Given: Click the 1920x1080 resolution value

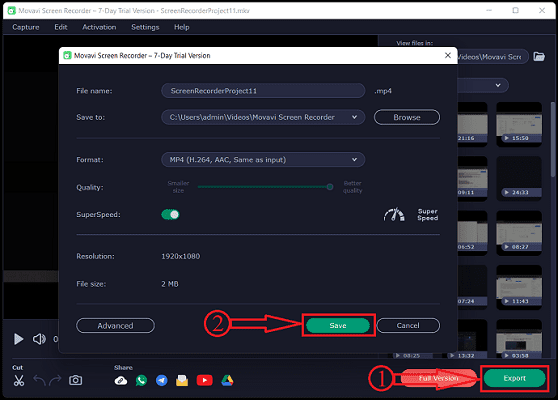Looking at the screenshot, I should click(181, 256).
